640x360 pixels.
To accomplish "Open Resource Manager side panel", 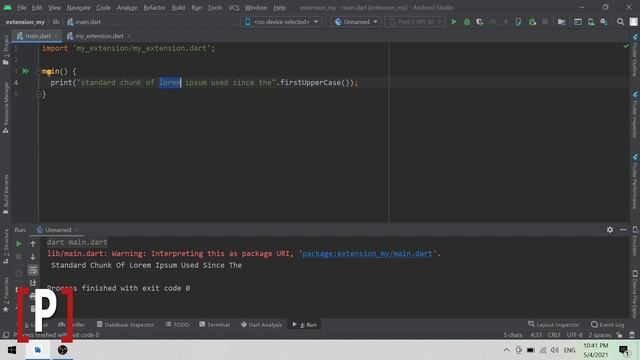I will coord(5,107).
